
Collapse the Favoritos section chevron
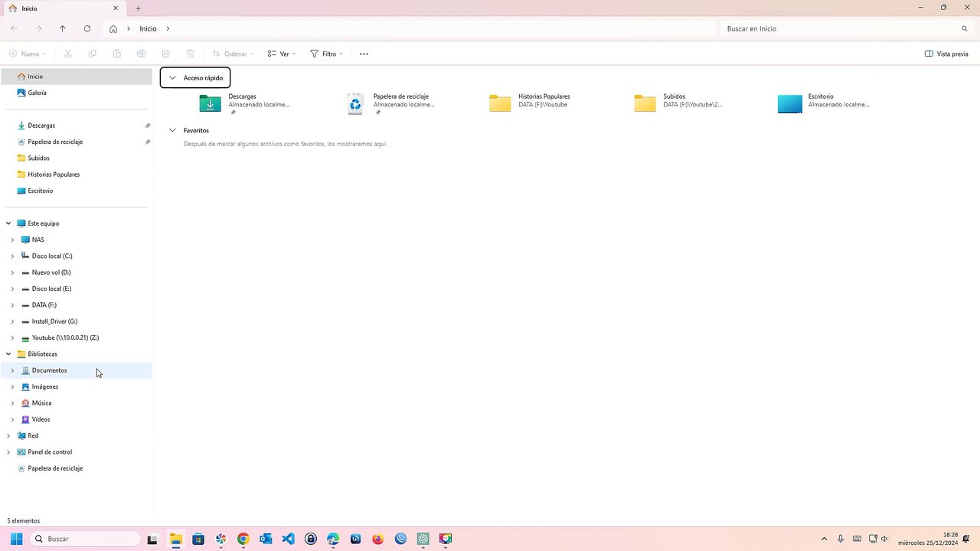[x=172, y=131]
